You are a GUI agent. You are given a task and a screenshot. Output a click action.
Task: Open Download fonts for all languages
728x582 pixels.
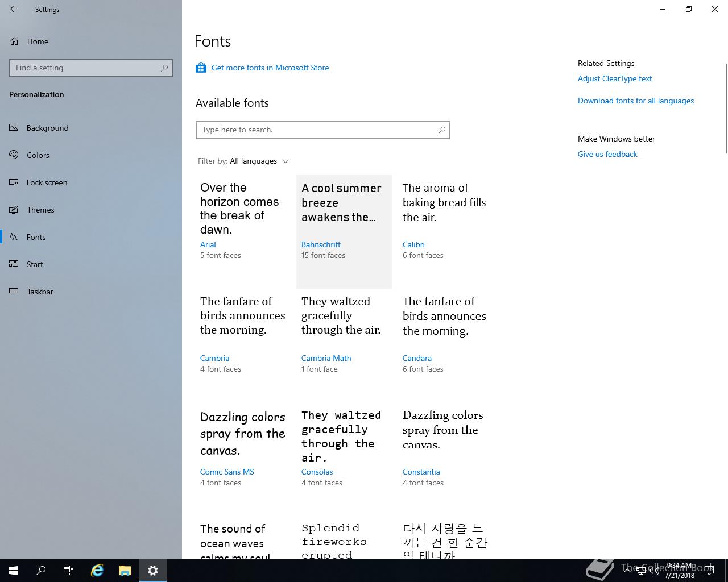click(x=636, y=101)
